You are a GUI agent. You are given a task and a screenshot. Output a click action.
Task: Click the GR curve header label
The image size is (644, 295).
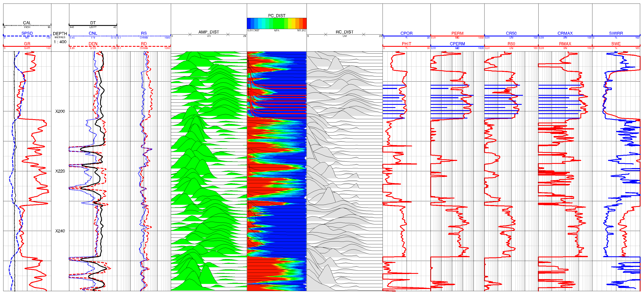tap(27, 44)
